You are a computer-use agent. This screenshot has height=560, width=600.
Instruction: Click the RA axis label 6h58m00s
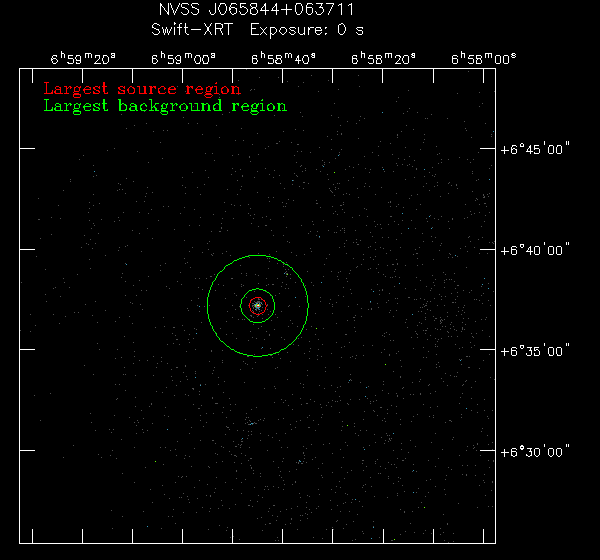[x=483, y=59]
